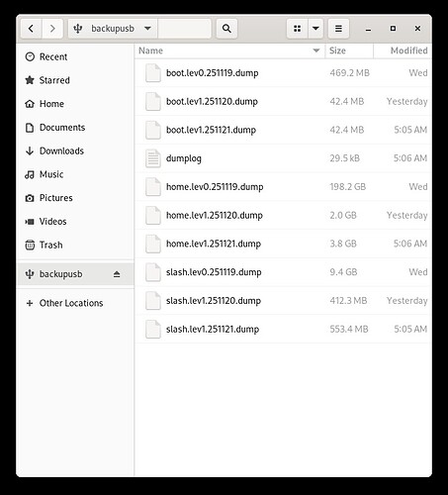Open Downloads folder in sidebar
The image size is (448, 495).
click(x=76, y=150)
